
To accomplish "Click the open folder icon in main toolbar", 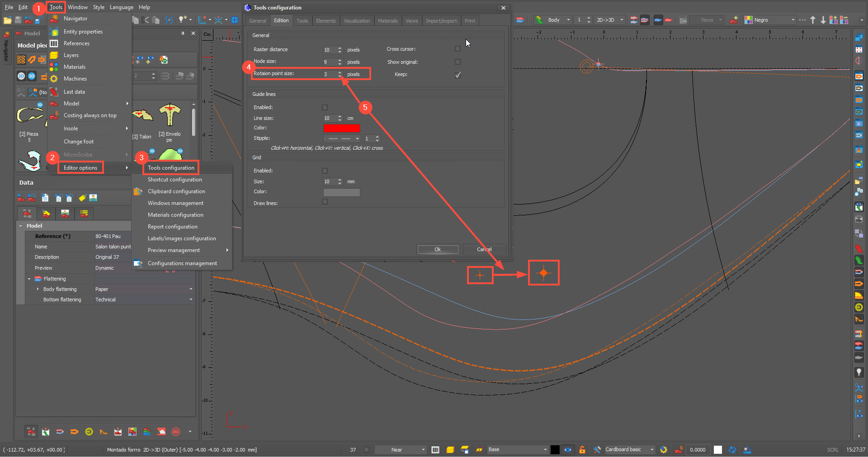I will coord(7,20).
